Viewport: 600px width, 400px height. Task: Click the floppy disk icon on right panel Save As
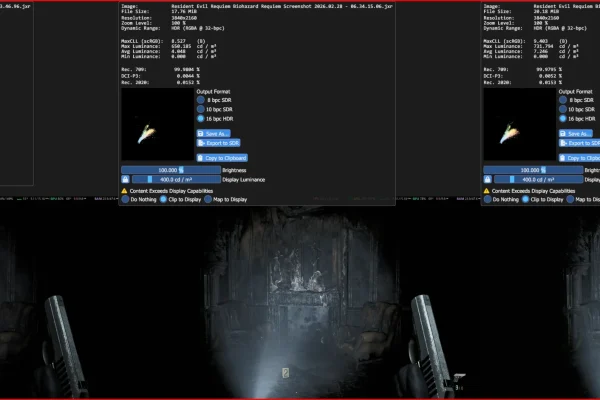click(562, 134)
